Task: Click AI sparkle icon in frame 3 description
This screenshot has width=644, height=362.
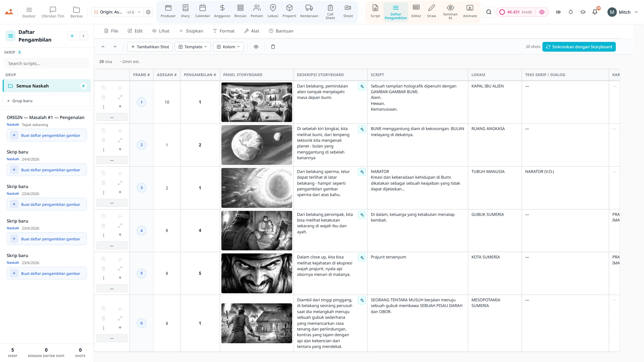Action: [x=362, y=172]
